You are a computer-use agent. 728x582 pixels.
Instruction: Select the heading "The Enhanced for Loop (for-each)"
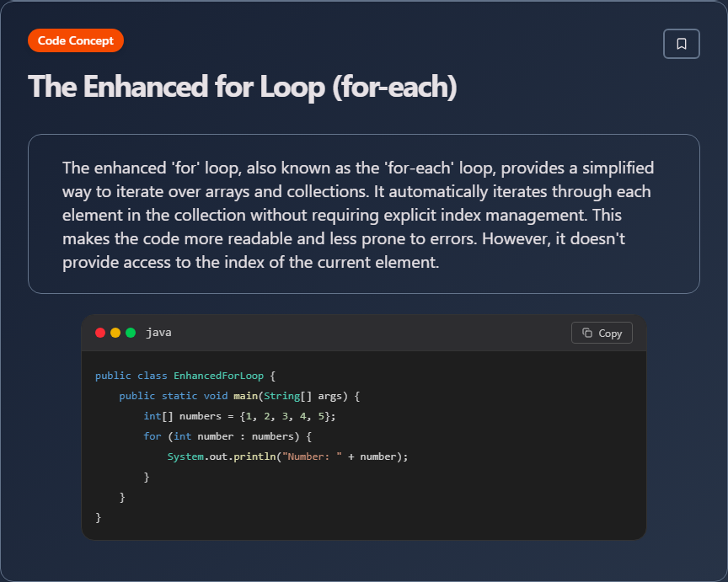243,87
